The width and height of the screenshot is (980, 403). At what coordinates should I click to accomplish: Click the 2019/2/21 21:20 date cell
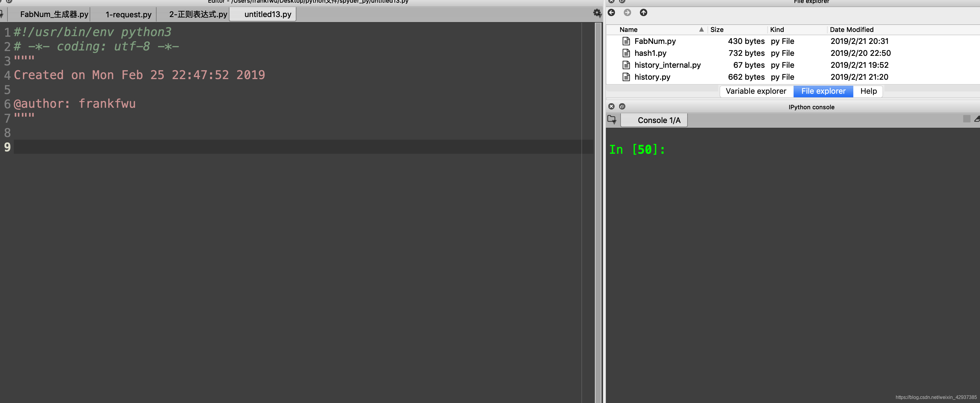[x=859, y=77]
